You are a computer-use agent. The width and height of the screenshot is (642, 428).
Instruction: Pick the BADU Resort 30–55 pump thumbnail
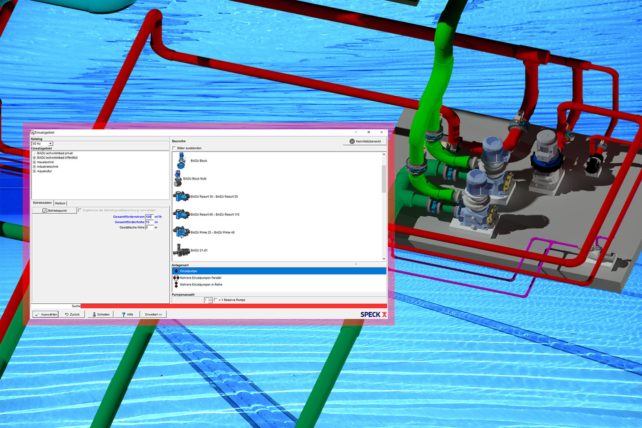(180, 196)
